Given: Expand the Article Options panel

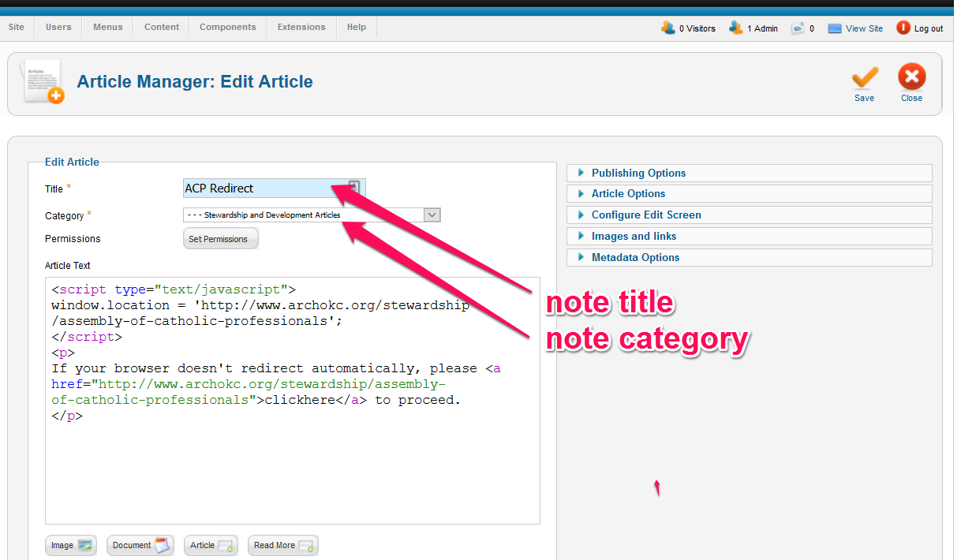Looking at the screenshot, I should tap(749, 193).
